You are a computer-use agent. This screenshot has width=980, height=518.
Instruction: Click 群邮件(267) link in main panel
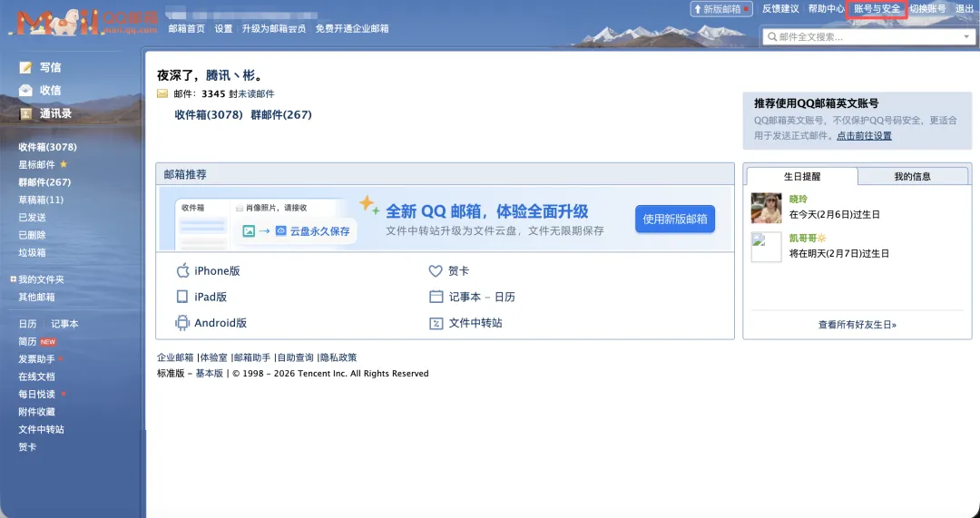[x=281, y=114]
